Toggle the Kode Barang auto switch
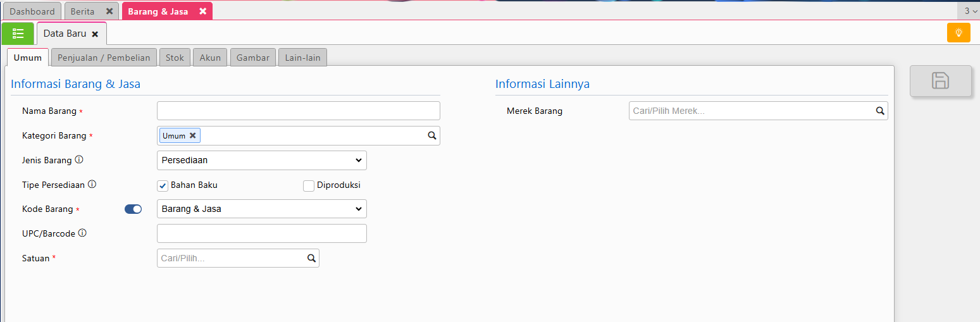 [133, 209]
